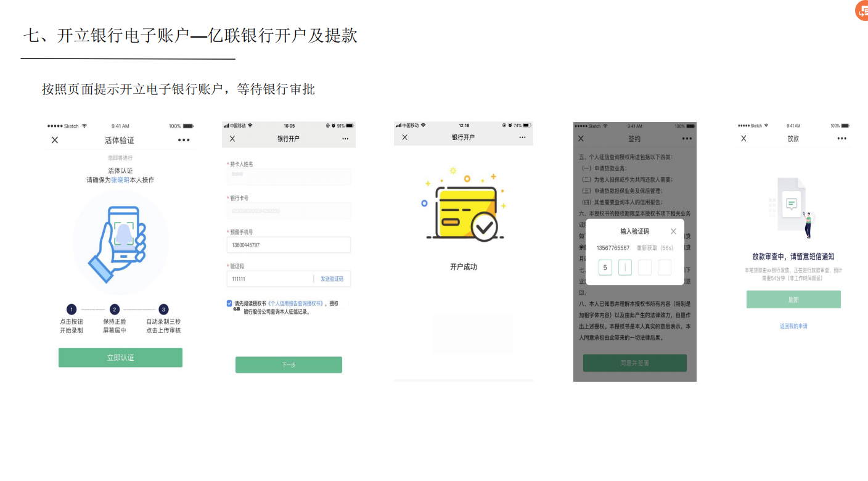Screen dimensions: 868x481
Task: Click the 开户成功 text
Action: [x=464, y=267]
